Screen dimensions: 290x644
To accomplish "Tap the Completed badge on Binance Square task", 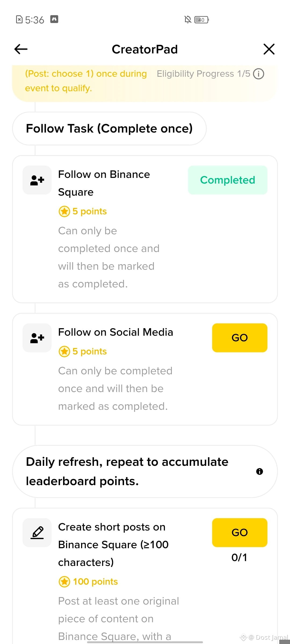I will (228, 180).
